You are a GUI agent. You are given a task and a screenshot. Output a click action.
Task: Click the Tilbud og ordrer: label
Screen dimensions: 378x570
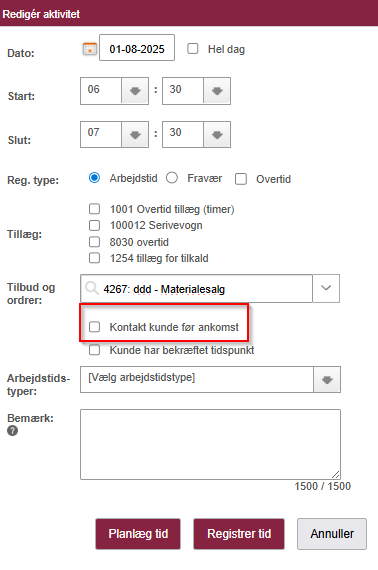31,294
